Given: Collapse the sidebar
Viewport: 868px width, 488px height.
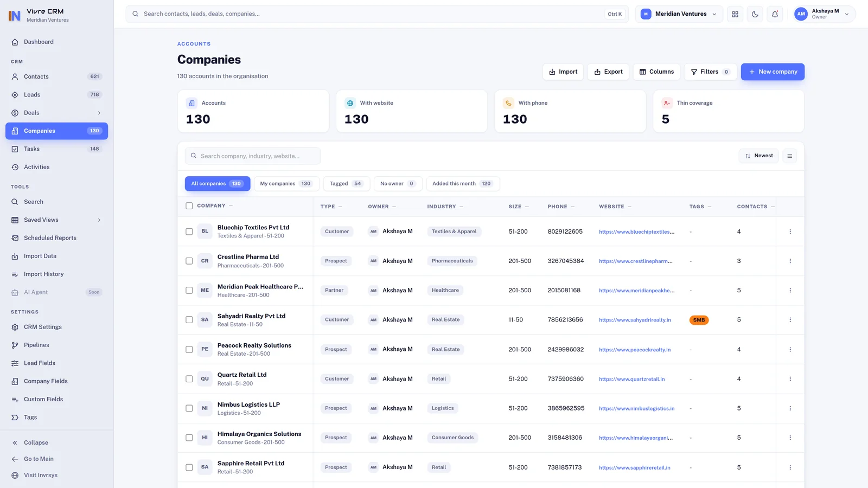Looking at the screenshot, I should tap(56, 442).
